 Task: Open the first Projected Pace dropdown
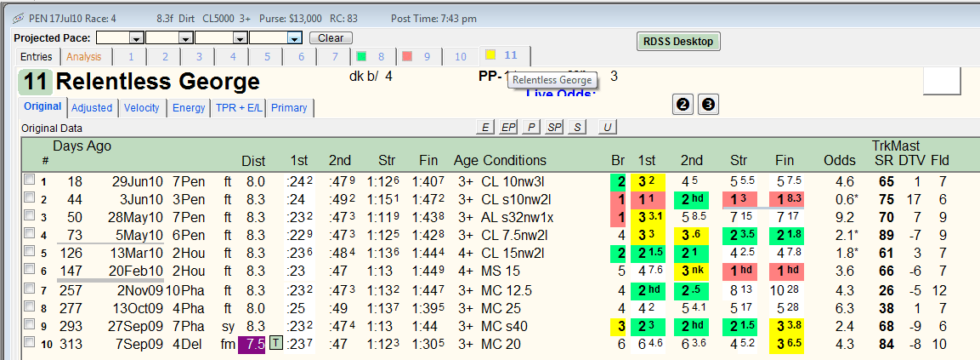[x=137, y=38]
